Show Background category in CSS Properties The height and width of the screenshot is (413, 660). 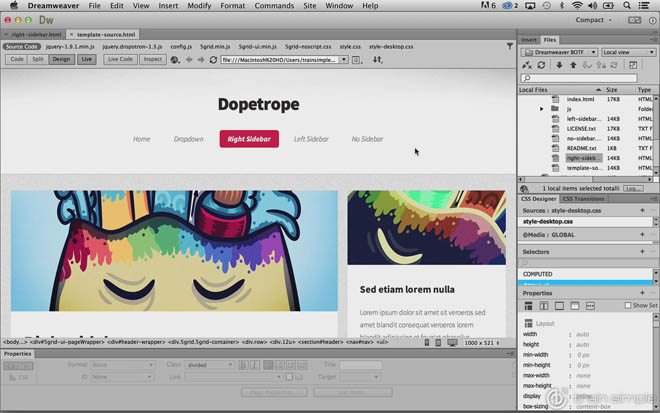[575, 306]
